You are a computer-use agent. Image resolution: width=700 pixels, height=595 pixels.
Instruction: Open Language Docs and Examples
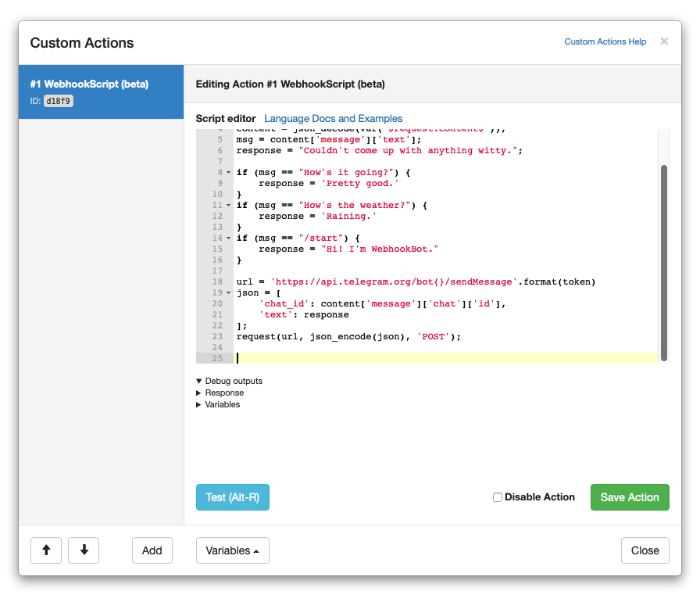331,119
